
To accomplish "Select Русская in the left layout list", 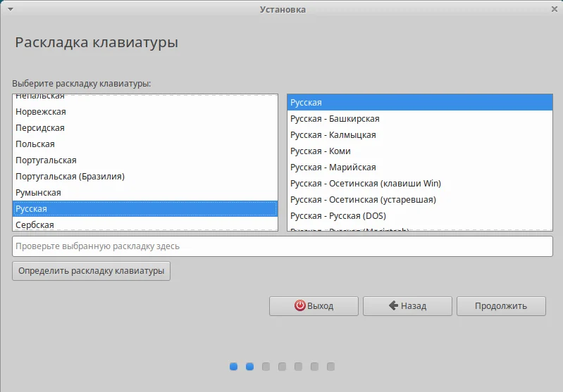I will click(145, 209).
